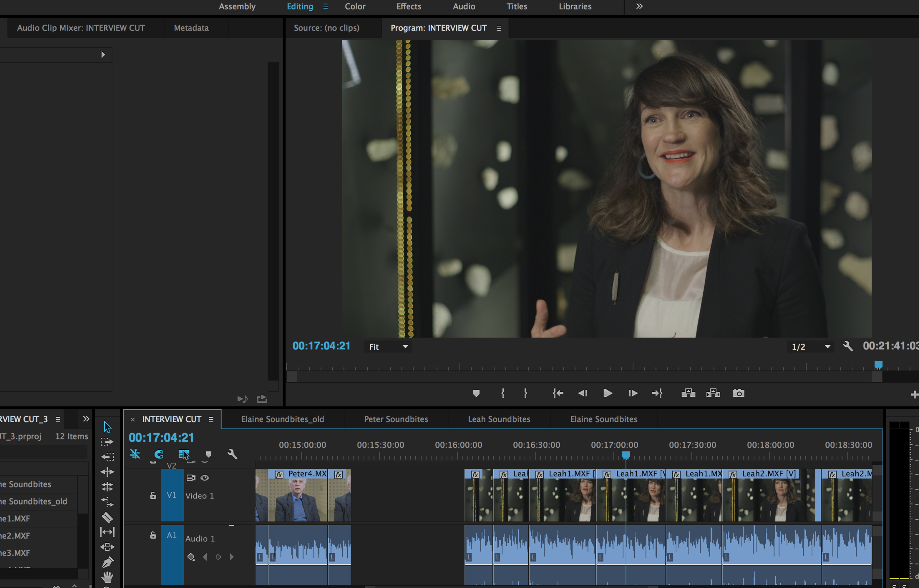
Task: Select the Rolling Edit tool
Action: [x=107, y=487]
